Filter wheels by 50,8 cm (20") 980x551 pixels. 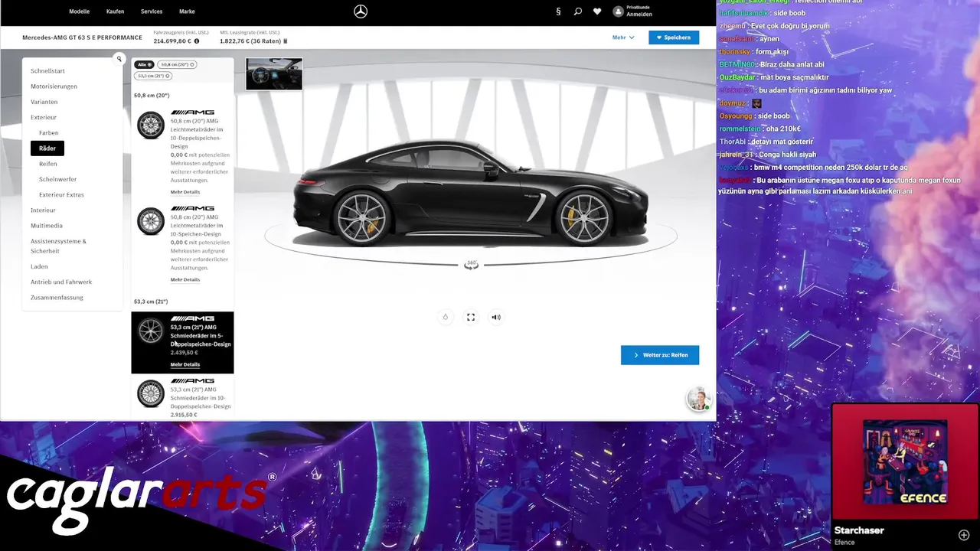(177, 64)
